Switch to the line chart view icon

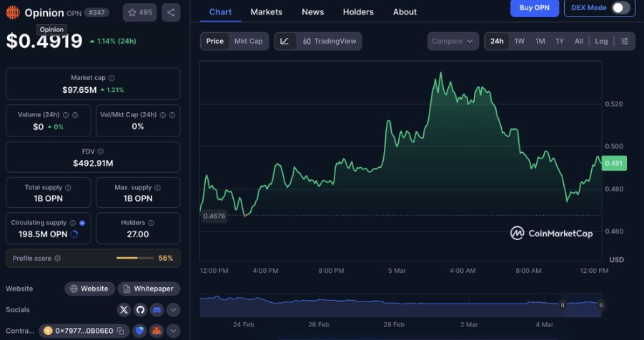coord(284,41)
